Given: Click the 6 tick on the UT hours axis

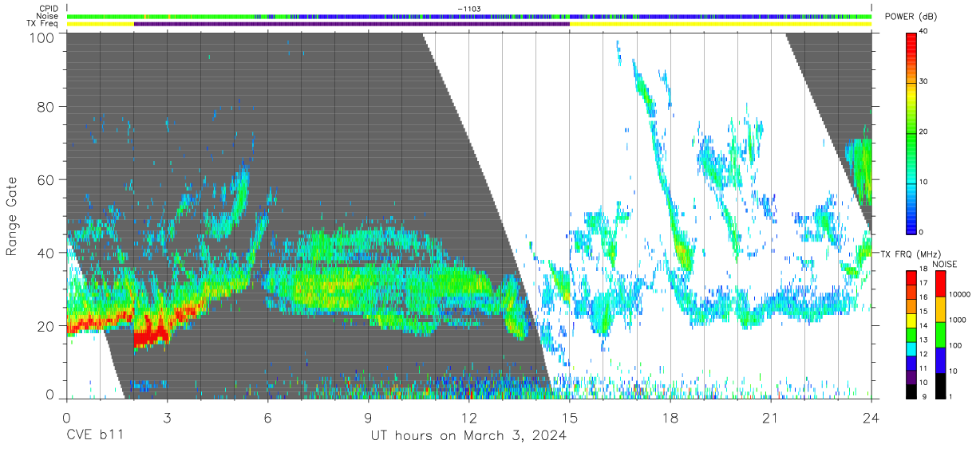Looking at the screenshot, I should pyautogui.click(x=267, y=417).
